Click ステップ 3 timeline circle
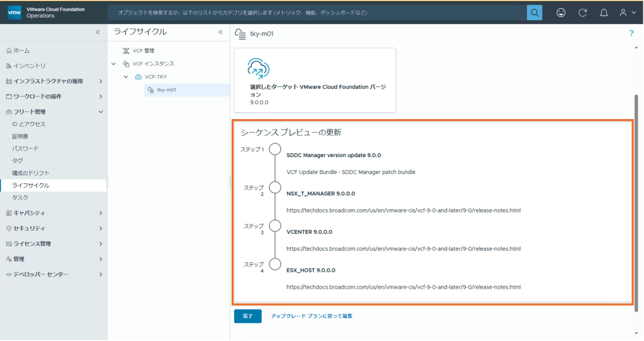The image size is (644, 341). coord(275,226)
